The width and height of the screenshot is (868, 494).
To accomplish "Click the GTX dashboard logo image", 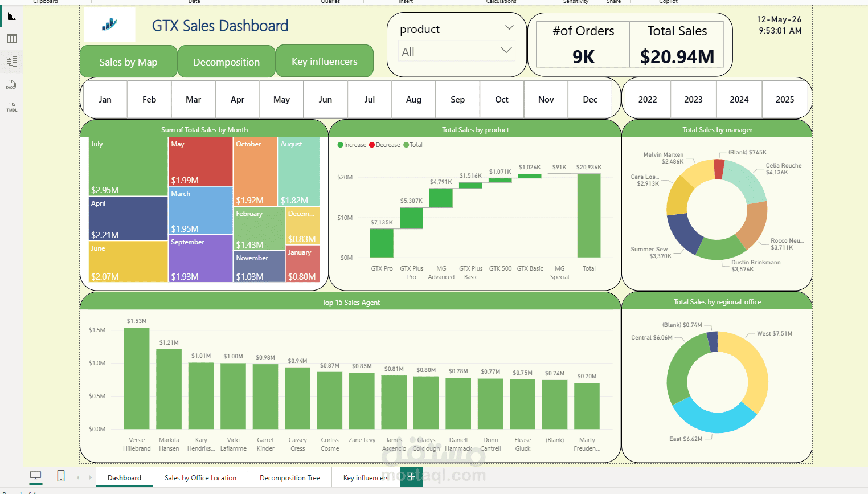I will tap(109, 25).
